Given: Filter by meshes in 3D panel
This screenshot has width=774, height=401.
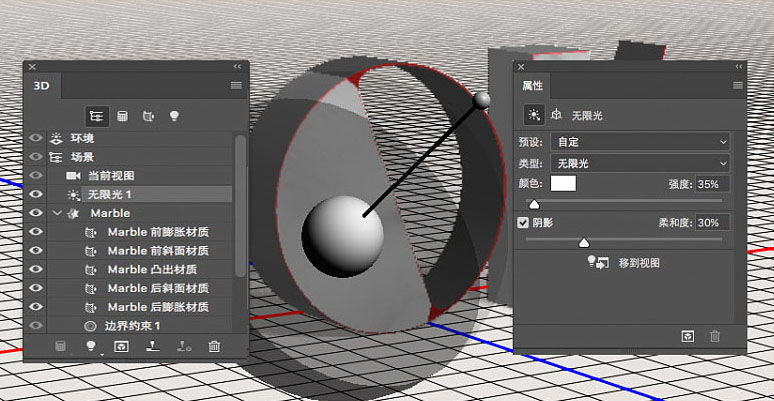Looking at the screenshot, I should click(122, 117).
